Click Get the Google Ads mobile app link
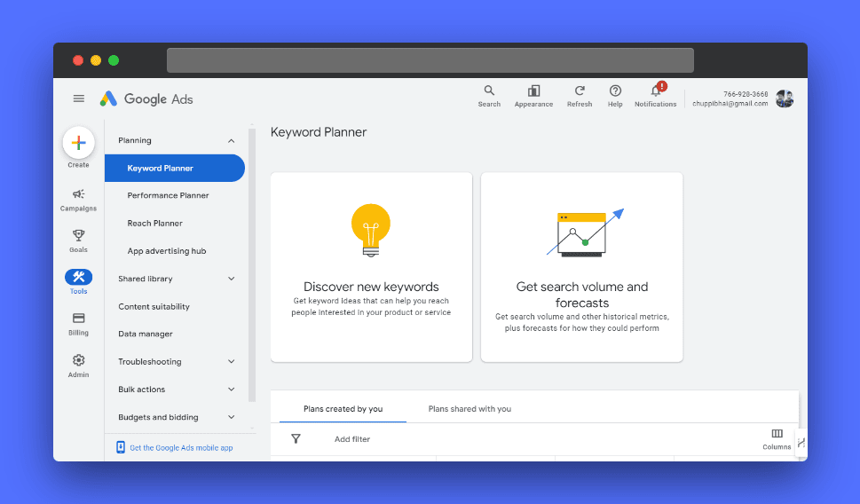860x504 pixels. [x=181, y=447]
